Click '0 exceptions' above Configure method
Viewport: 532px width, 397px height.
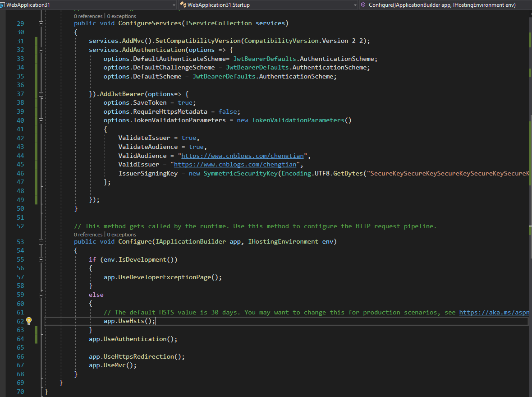[x=121, y=235]
